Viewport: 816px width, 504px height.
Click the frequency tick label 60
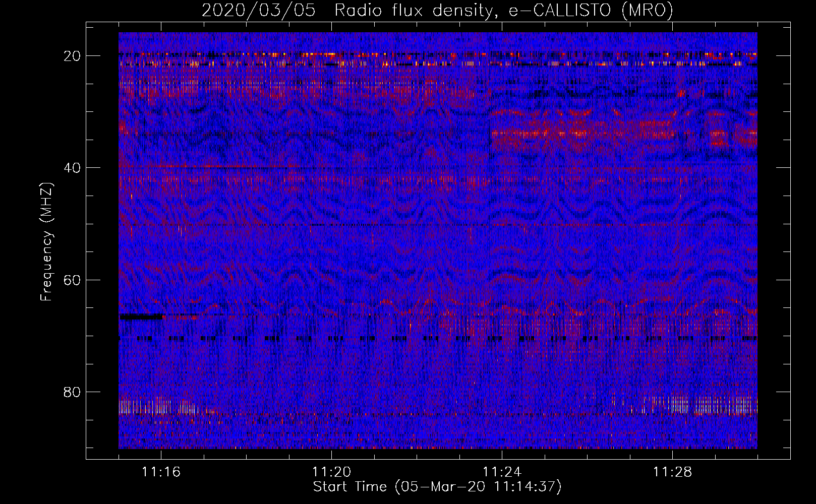[73, 280]
